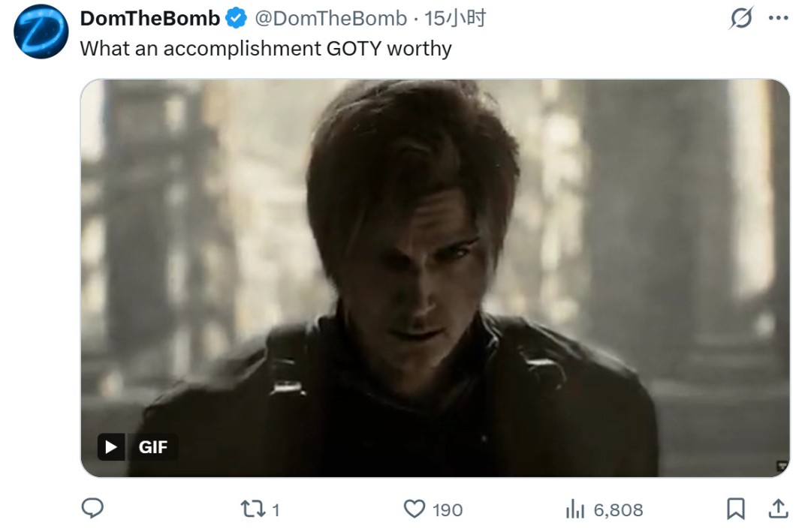
Task: Open DomTheBomb's profile avatar
Action: pos(41,32)
